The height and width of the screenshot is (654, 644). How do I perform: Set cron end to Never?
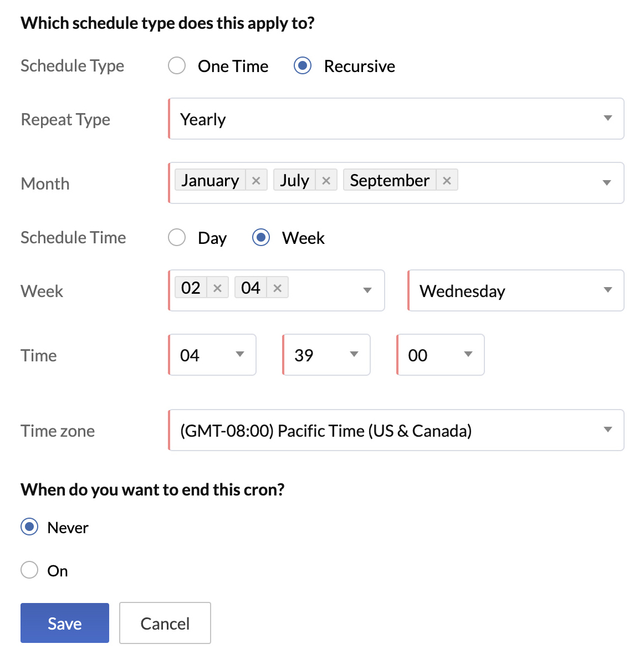[29, 527]
